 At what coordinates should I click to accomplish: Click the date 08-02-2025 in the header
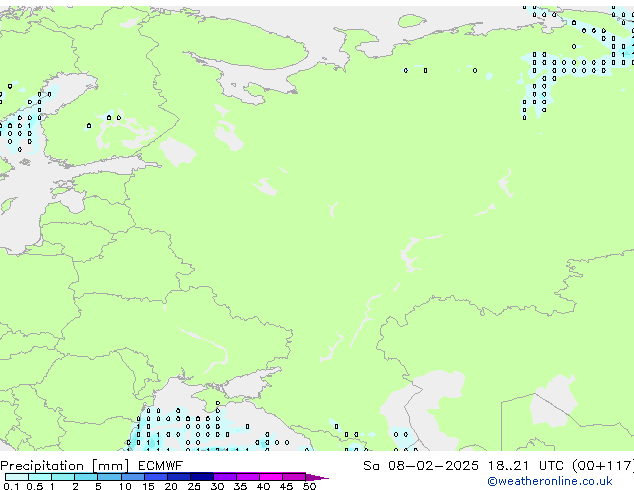(433, 466)
